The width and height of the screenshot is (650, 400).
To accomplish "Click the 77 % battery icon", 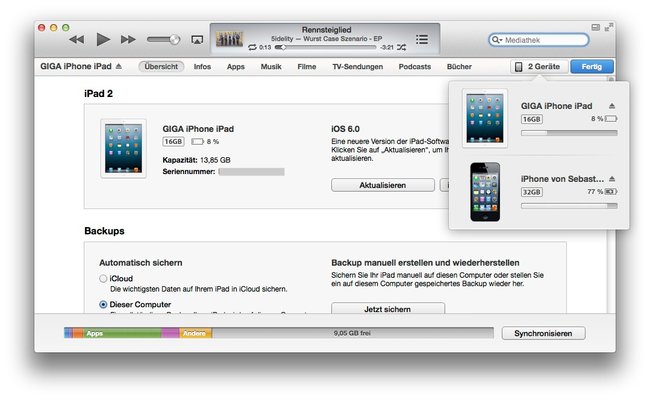I will tap(611, 192).
